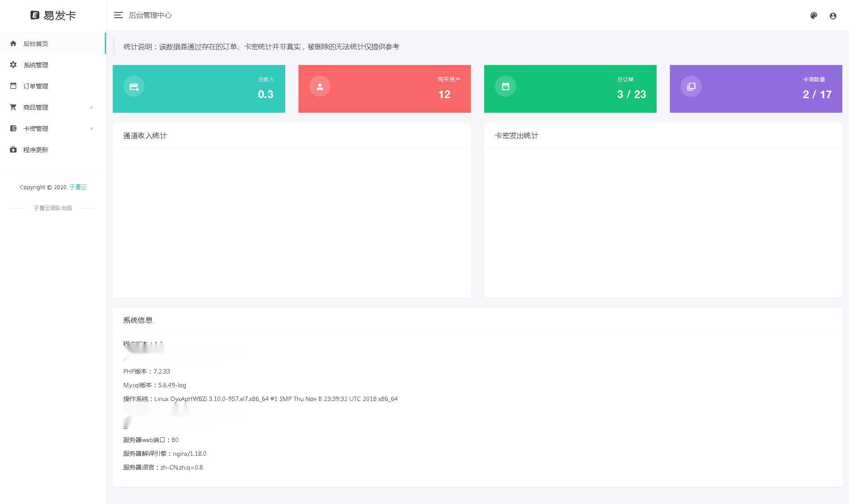Click the palette icon in top bar
849x504 pixels.
[814, 15]
